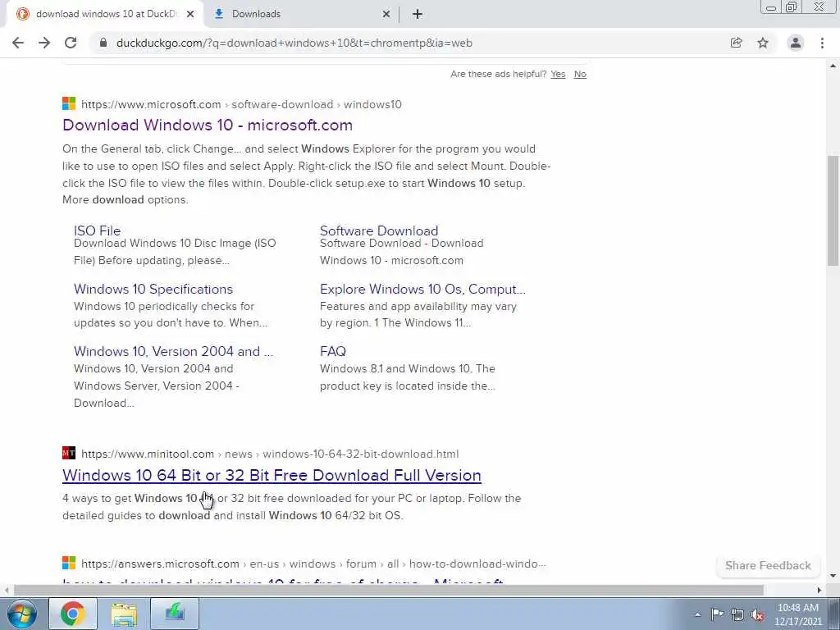
Task: Click the vertical scrollbar thumb
Action: click(x=833, y=210)
